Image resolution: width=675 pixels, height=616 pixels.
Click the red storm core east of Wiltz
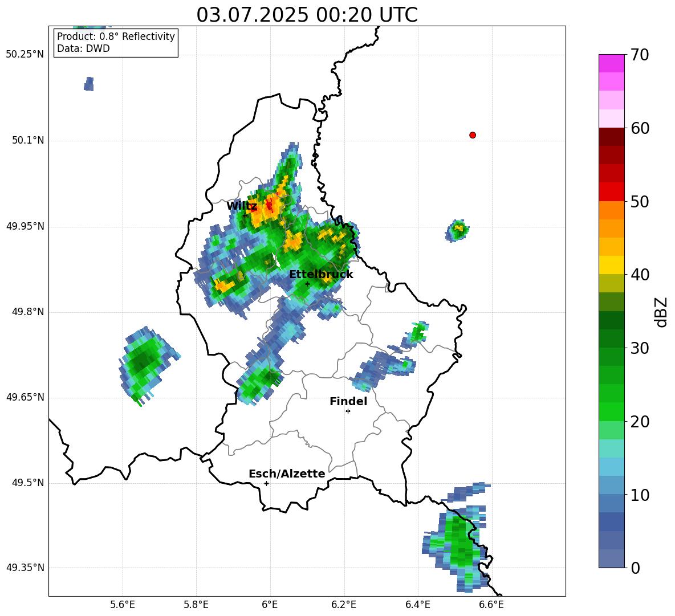[270, 205]
